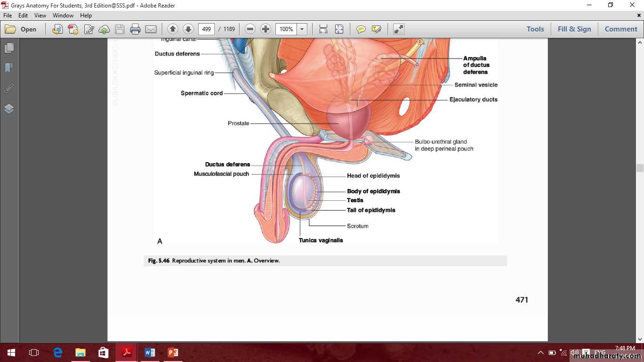Open the Page Thumbnails panel

pyautogui.click(x=9, y=48)
